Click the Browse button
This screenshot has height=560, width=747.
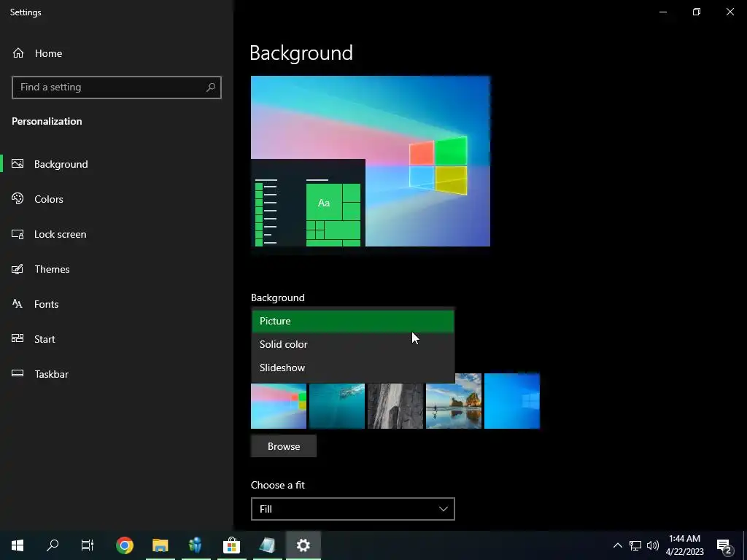(284, 446)
